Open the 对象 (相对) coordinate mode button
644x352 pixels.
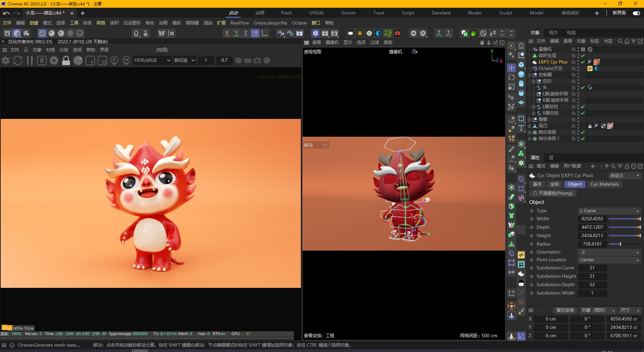pos(598,310)
